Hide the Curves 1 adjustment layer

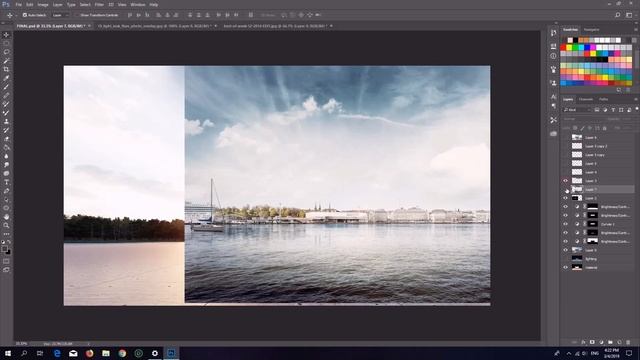[565, 224]
